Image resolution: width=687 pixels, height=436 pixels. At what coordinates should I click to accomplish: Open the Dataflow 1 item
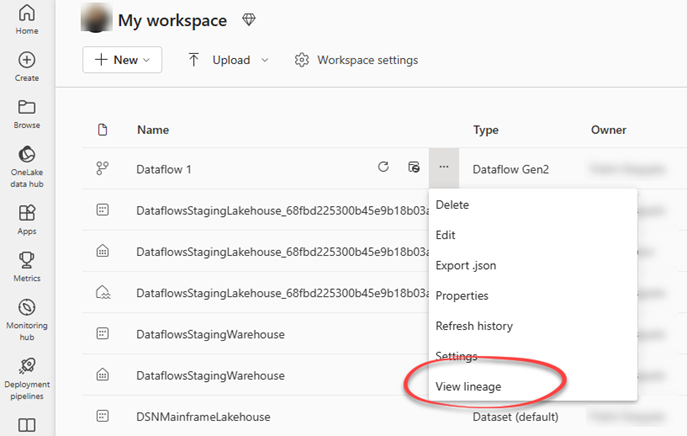coord(164,169)
